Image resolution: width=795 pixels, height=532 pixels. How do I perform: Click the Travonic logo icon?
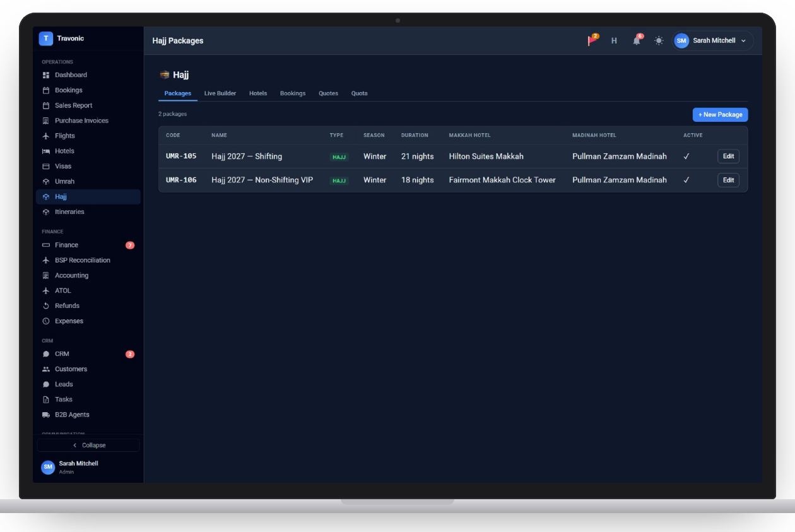coord(45,38)
